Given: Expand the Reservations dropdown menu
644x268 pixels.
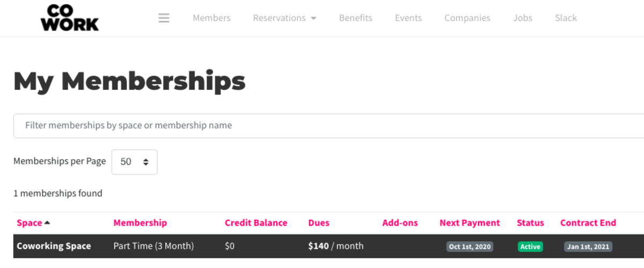Looking at the screenshot, I should [284, 18].
